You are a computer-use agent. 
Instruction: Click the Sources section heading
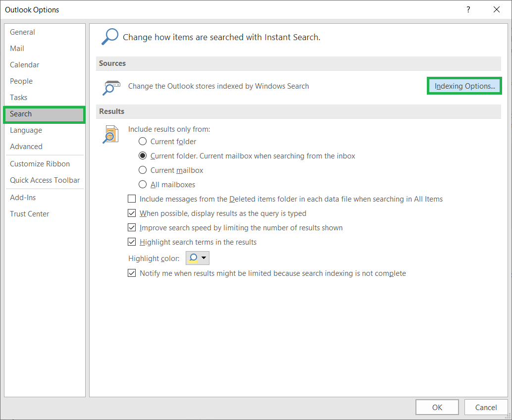(112, 63)
